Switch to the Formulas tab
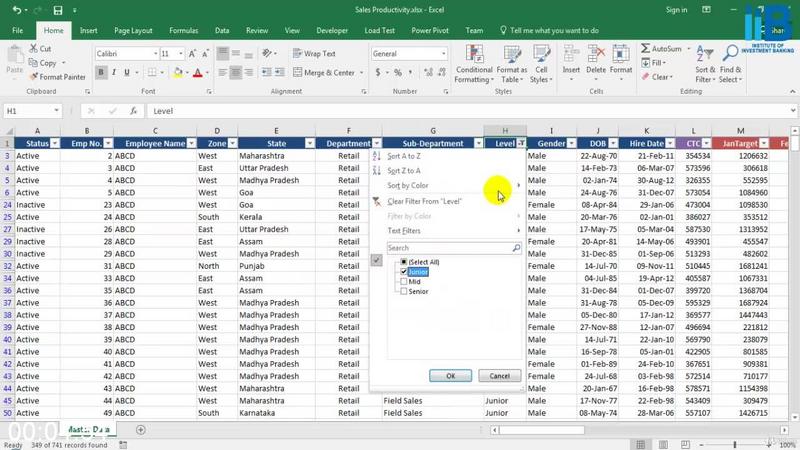 click(184, 31)
